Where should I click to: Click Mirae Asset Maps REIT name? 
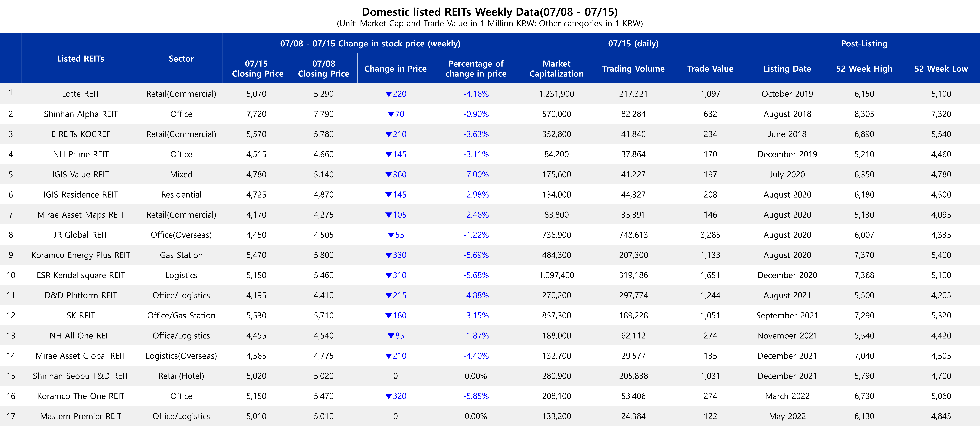tap(81, 215)
